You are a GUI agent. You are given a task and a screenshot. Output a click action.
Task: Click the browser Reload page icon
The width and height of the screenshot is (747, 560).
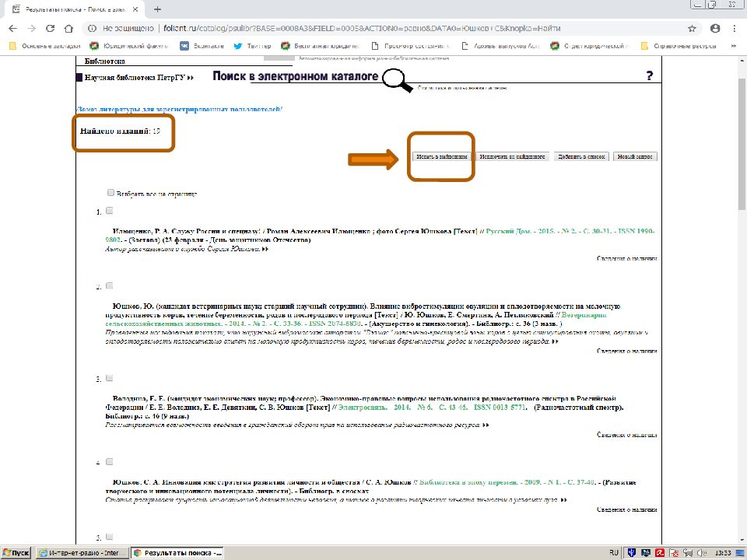pyautogui.click(x=50, y=28)
